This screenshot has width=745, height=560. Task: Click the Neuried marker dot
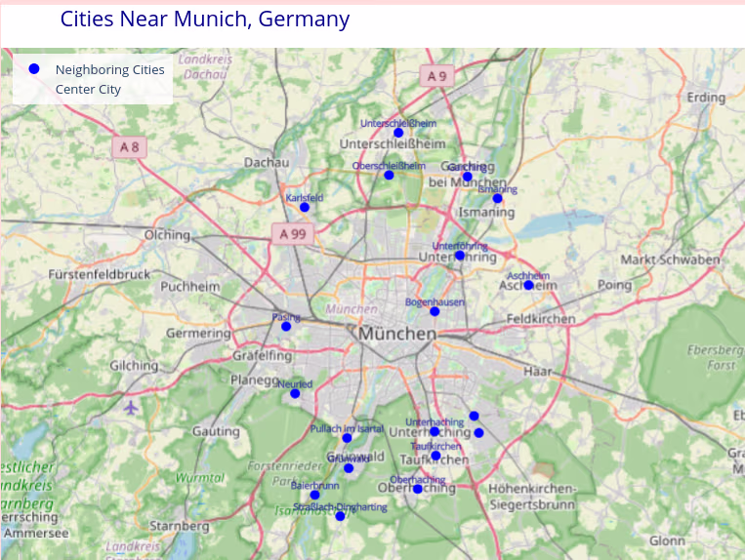tap(295, 393)
